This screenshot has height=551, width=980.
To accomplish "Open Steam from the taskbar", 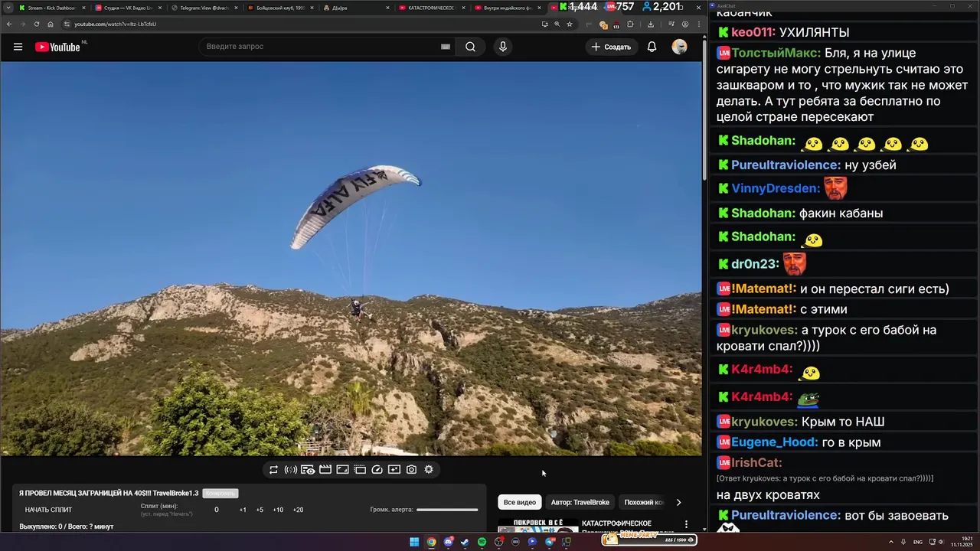I will pyautogui.click(x=465, y=542).
